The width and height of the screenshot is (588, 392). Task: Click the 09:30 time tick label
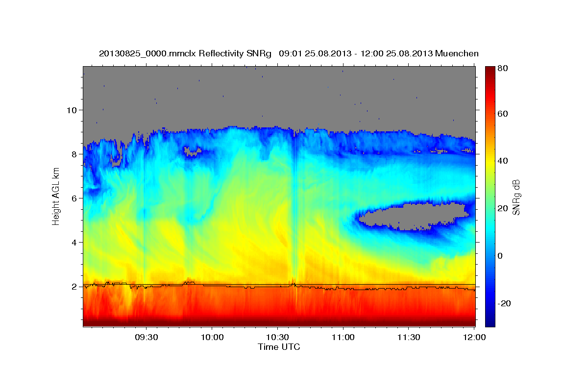coord(146,338)
